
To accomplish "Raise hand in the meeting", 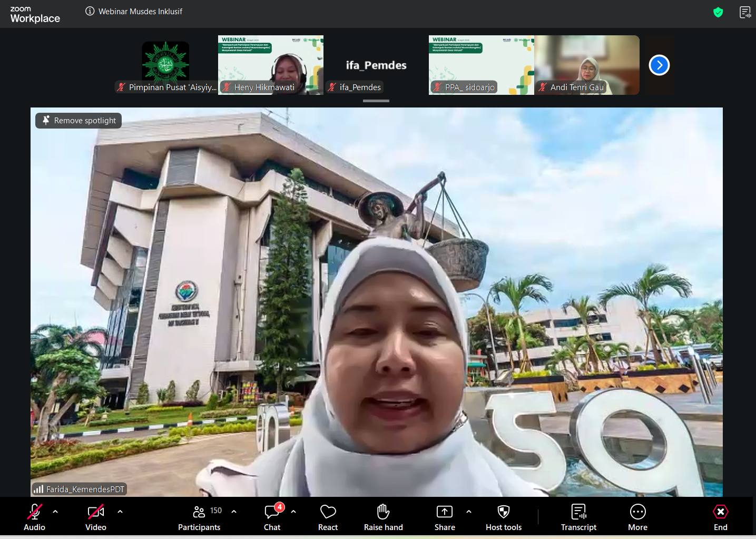I will (x=383, y=517).
